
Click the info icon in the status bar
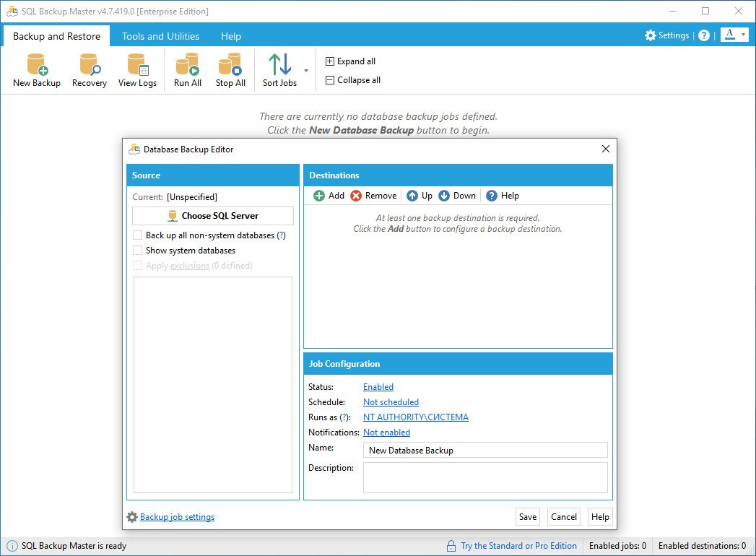coord(12,546)
